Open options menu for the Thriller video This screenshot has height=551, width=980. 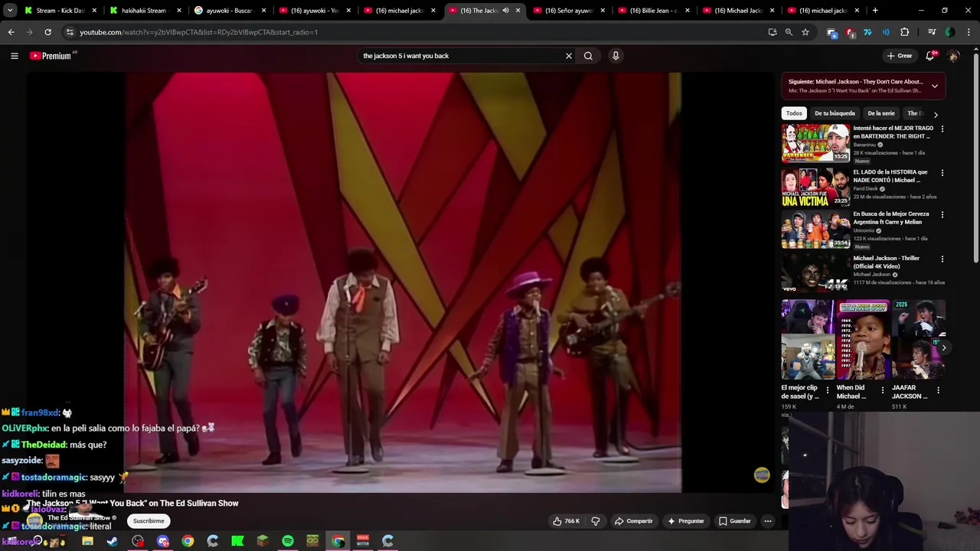[x=942, y=259]
